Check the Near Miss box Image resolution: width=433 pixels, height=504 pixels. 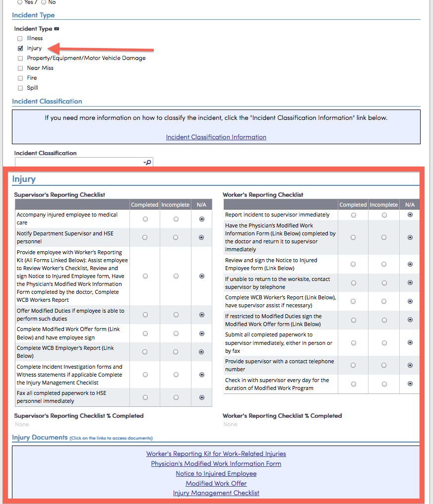pos(20,68)
